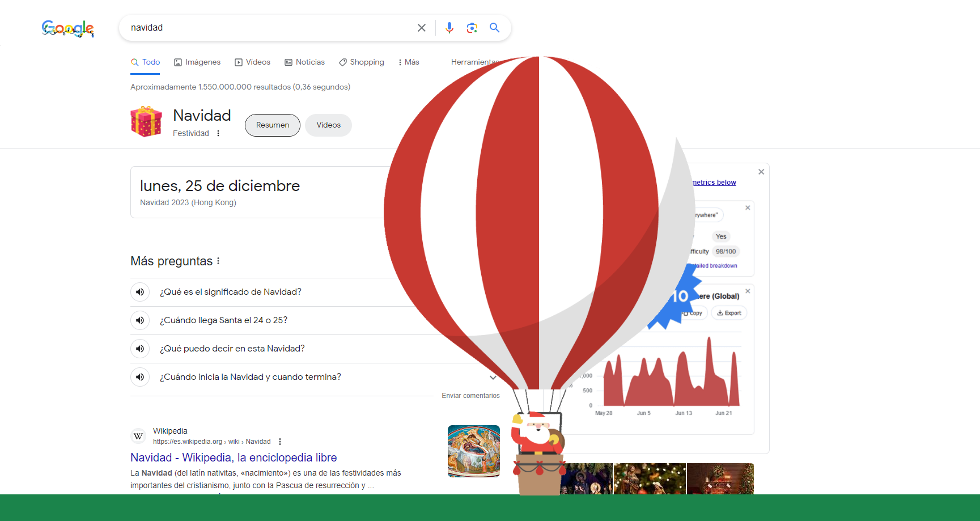Click the Navidad 2023 (Hong Kong) text
Image resolution: width=980 pixels, height=521 pixels.
(188, 202)
